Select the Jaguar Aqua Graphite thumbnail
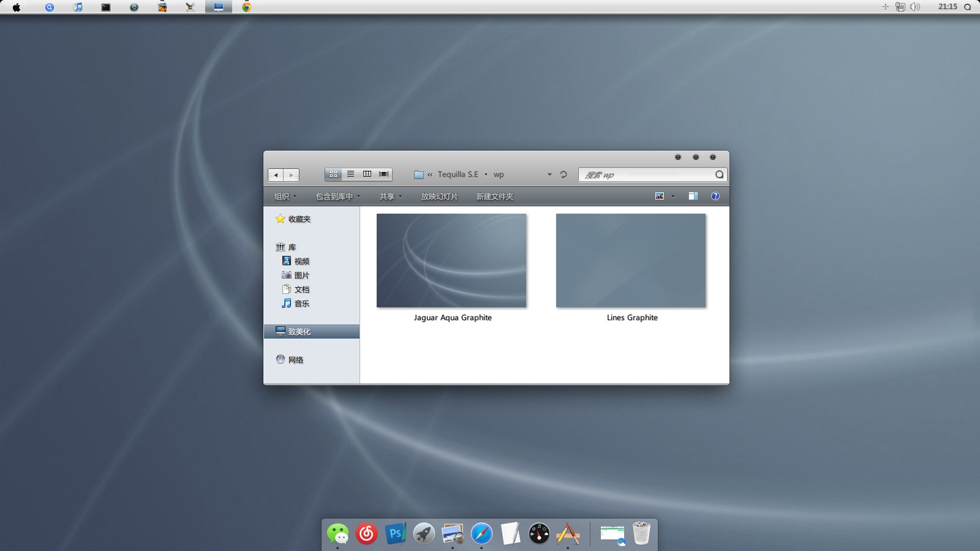980x551 pixels. coord(451,261)
